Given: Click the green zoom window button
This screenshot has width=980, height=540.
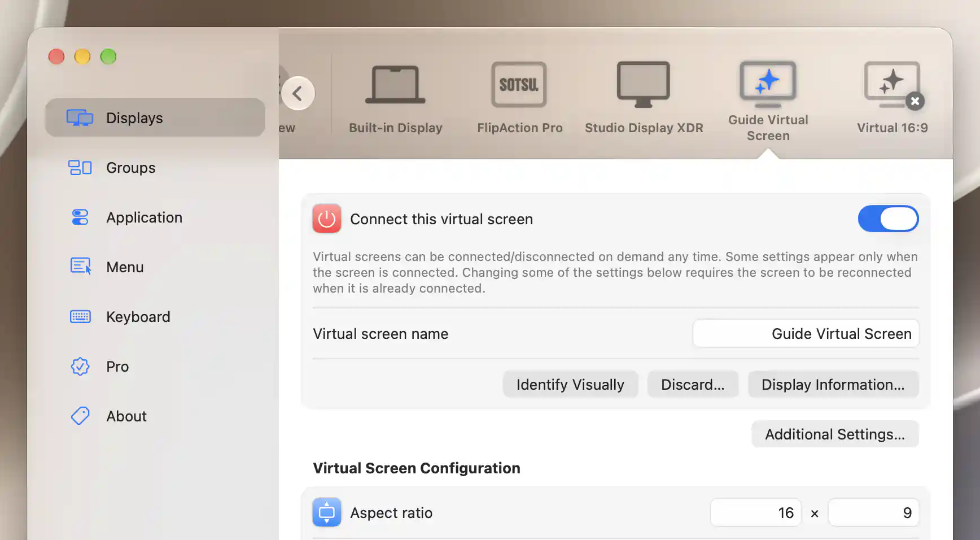Looking at the screenshot, I should [108, 56].
